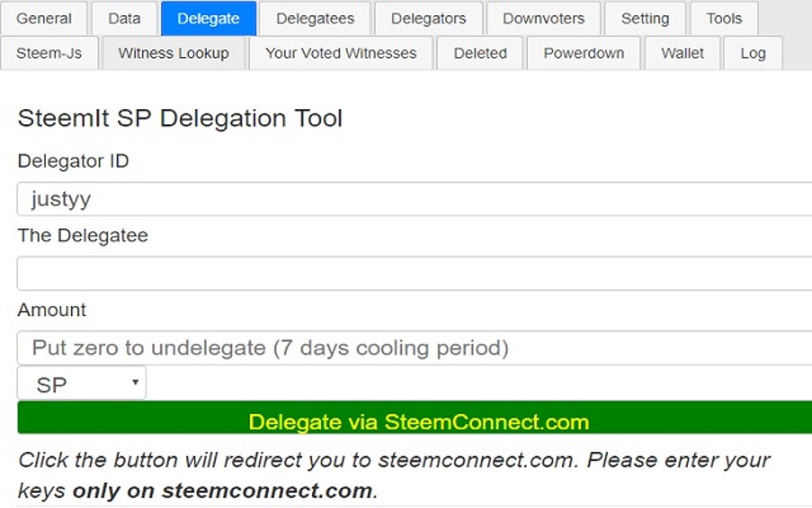Image resolution: width=812 pixels, height=508 pixels.
Task: Open the Data tab
Action: pos(124,18)
